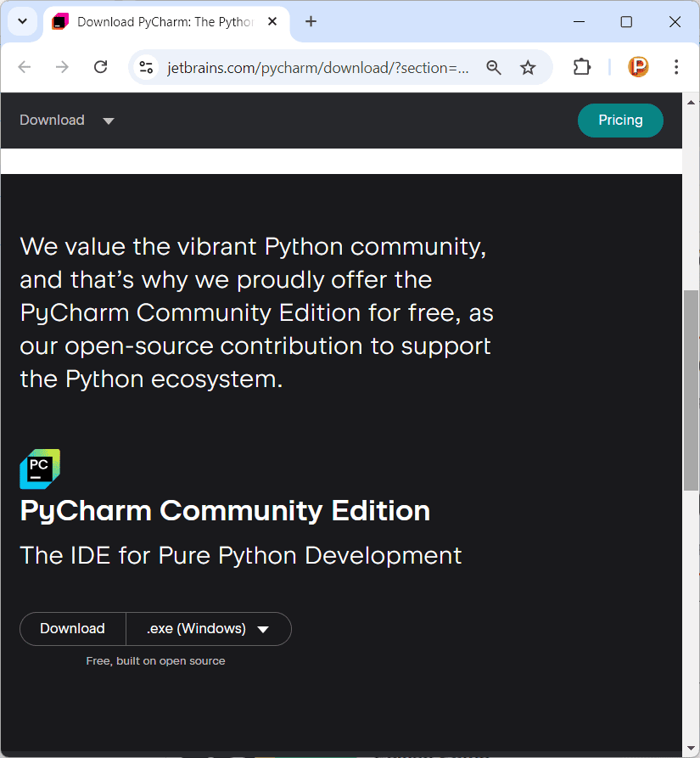Open the tab search chevron
Image resolution: width=700 pixels, height=758 pixels.
22,22
